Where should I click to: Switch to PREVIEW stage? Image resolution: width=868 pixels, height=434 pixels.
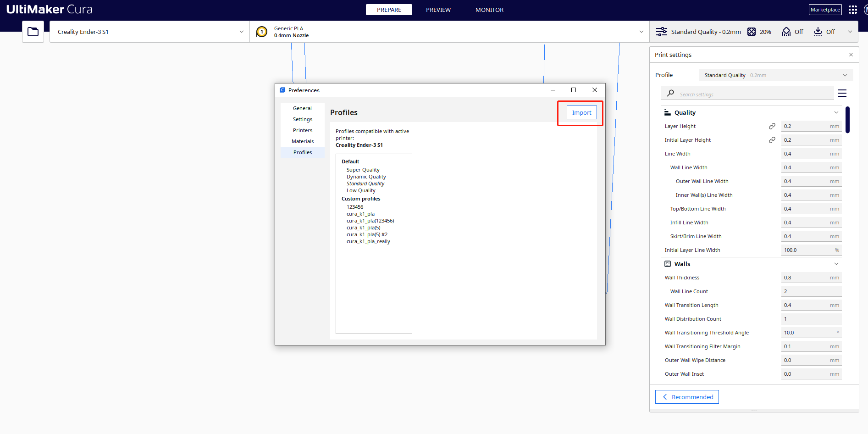pyautogui.click(x=438, y=10)
